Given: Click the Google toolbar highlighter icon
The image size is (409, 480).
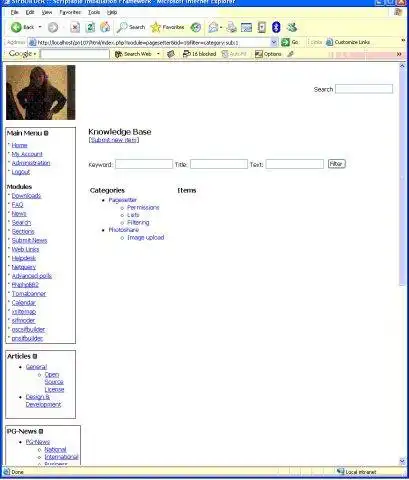Looking at the screenshot, I should pyautogui.click(x=291, y=54).
